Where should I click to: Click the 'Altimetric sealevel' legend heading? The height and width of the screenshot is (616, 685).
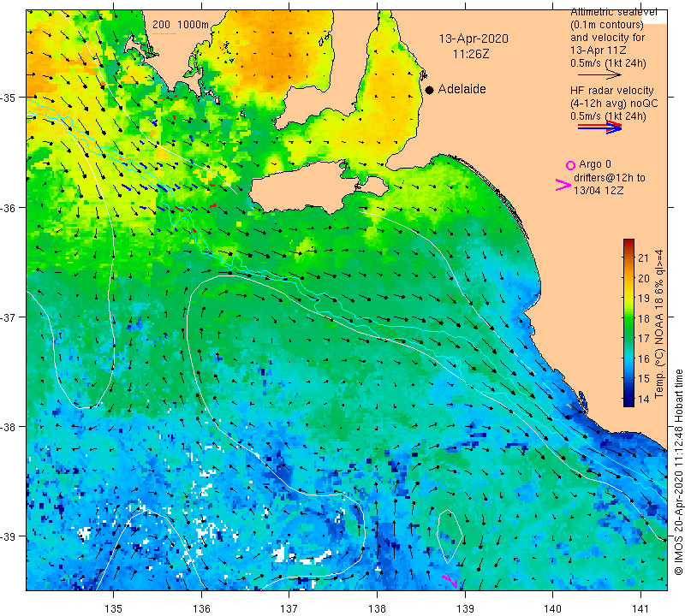[614, 12]
